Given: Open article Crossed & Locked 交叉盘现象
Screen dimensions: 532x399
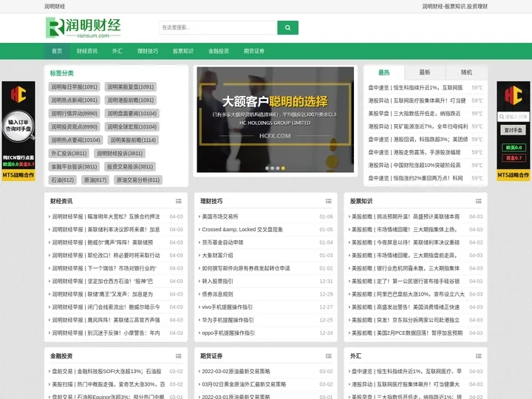Looking at the screenshot, I should pos(242,230).
